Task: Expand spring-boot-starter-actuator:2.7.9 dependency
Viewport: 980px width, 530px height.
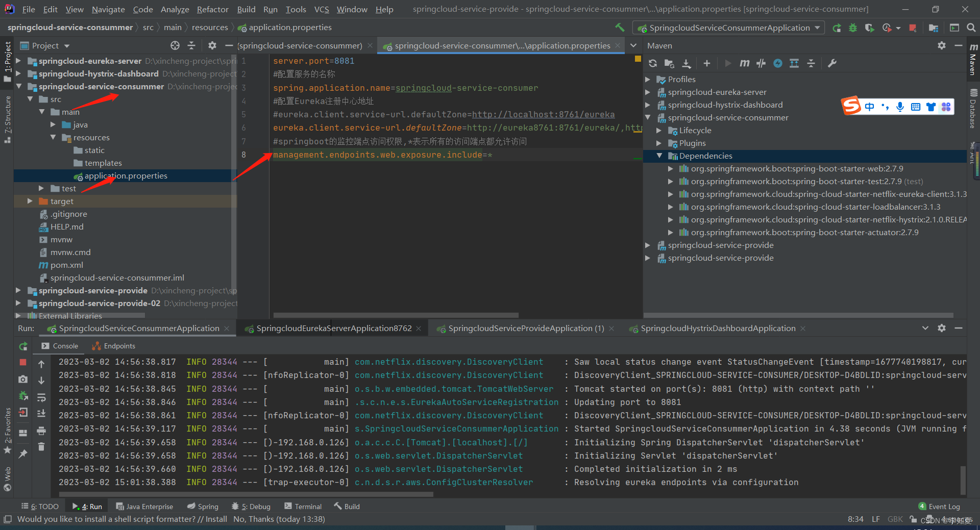Action: tap(671, 232)
